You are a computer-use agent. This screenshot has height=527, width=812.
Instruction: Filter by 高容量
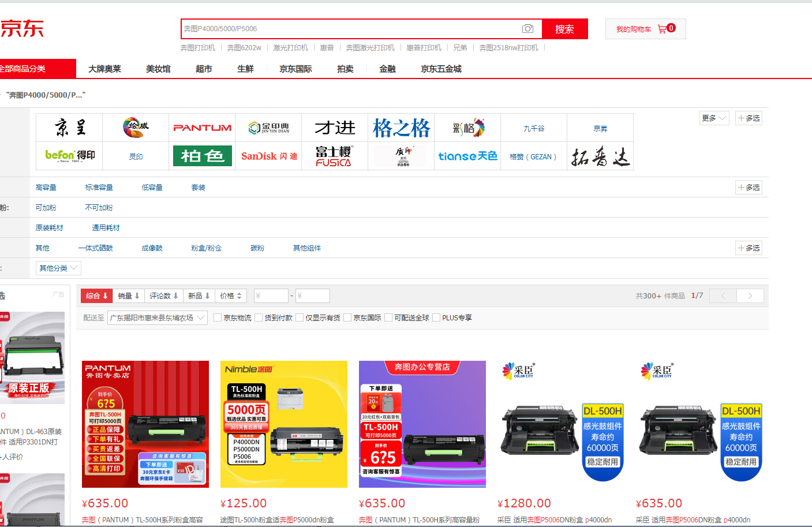pos(46,187)
